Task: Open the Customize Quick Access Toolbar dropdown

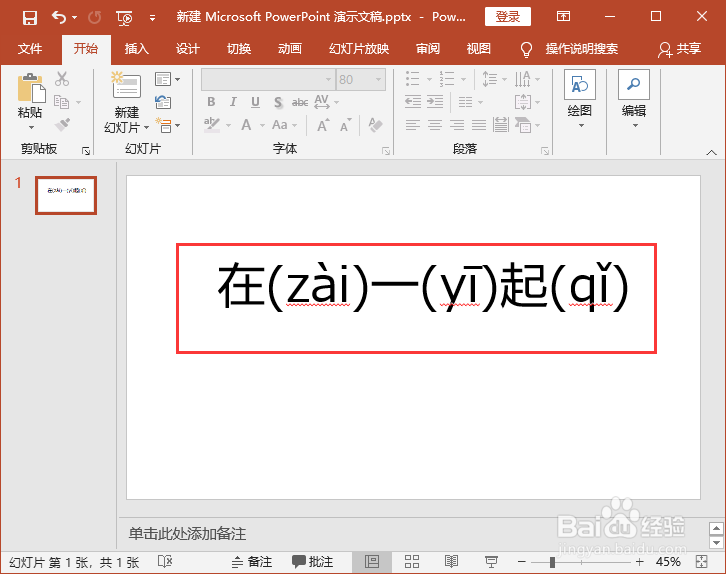Action: pyautogui.click(x=152, y=18)
